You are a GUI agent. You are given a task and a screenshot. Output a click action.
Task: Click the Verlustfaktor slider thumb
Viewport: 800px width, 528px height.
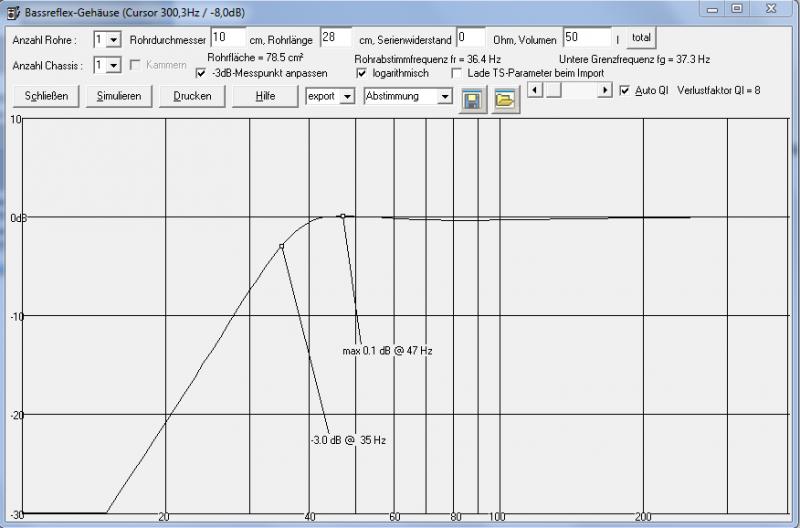554,90
